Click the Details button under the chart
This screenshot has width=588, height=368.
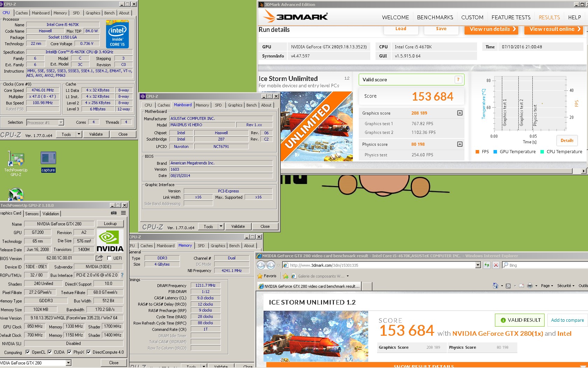[567, 141]
